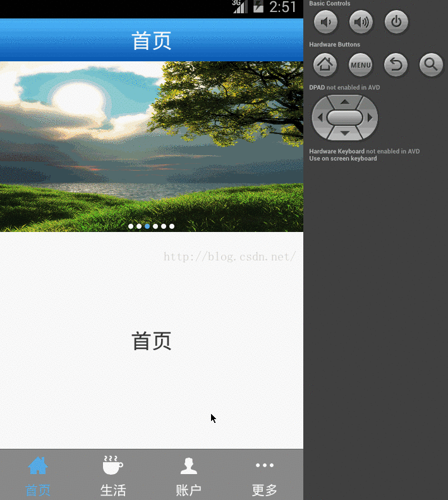Click the emulator volume up button
The image size is (448, 500).
click(361, 22)
